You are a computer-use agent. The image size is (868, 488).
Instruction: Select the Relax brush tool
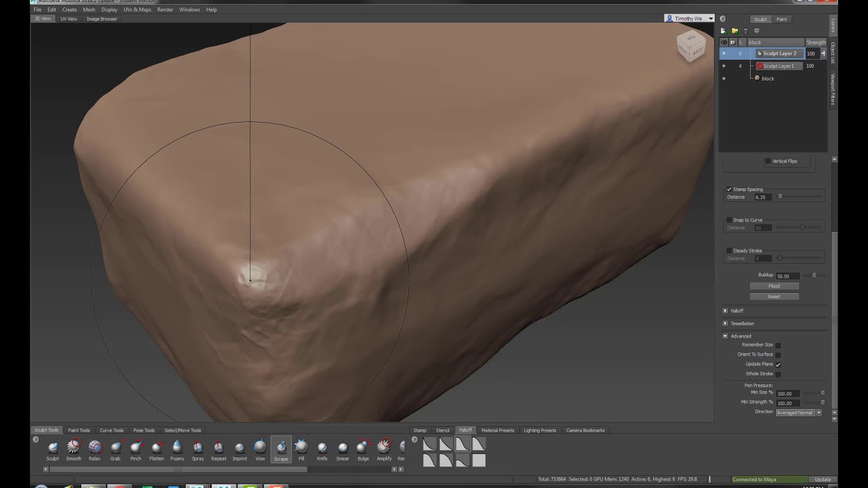coord(94,450)
